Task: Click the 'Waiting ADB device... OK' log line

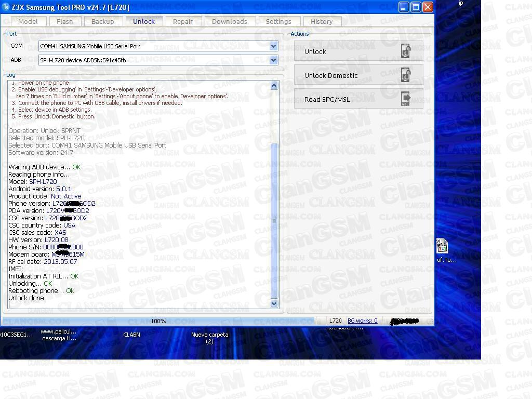Action: pyautogui.click(x=45, y=167)
